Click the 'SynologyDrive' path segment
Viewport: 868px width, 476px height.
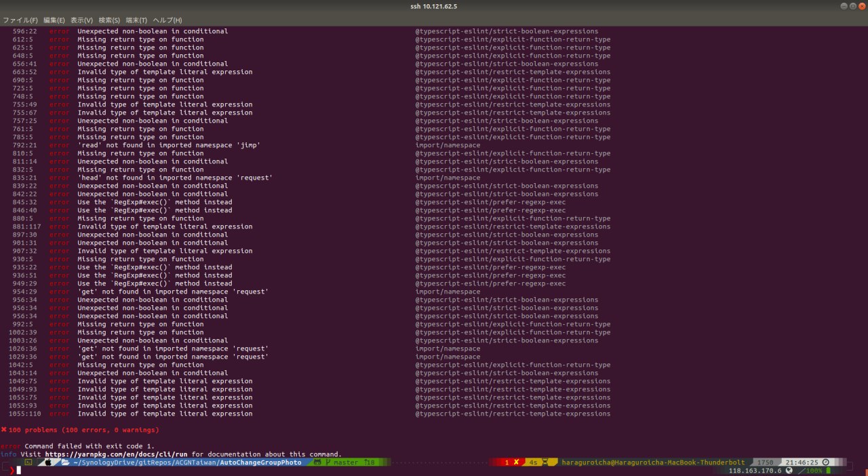click(x=110, y=462)
